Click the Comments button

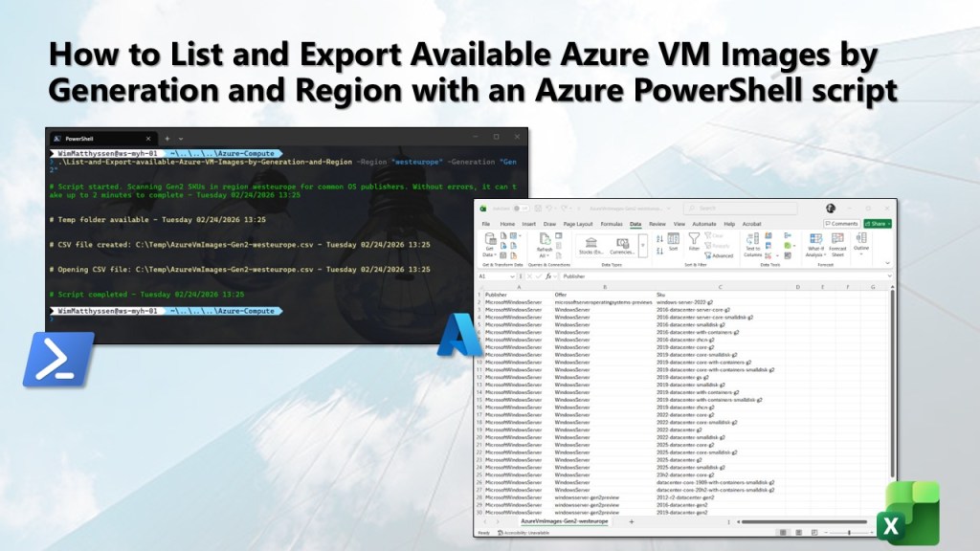pos(841,224)
